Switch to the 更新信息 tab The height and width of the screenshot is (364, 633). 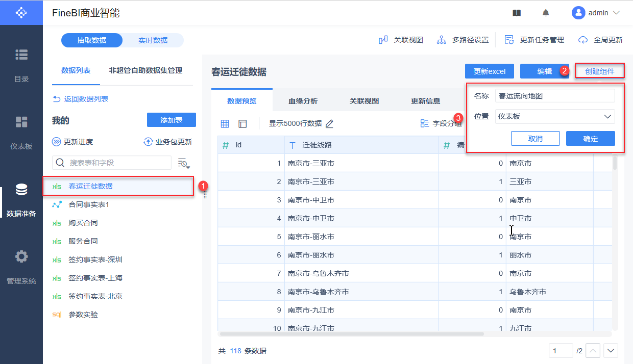tap(426, 101)
